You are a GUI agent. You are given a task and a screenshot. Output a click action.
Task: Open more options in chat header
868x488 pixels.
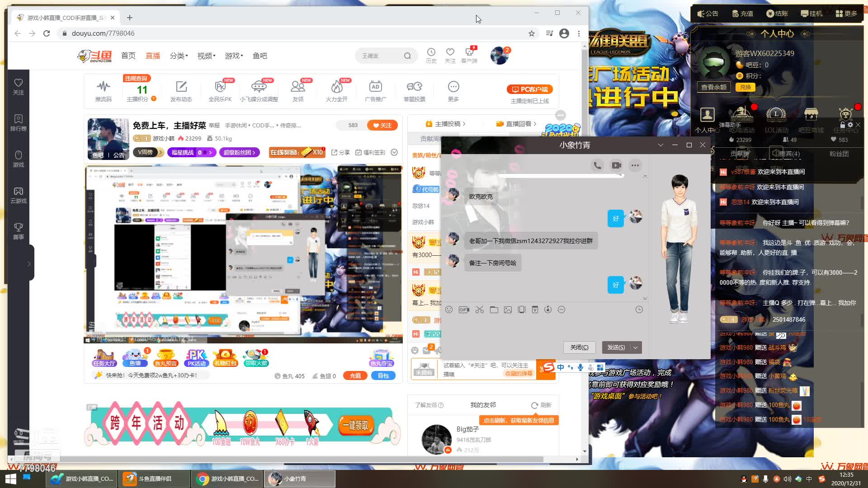click(x=635, y=165)
